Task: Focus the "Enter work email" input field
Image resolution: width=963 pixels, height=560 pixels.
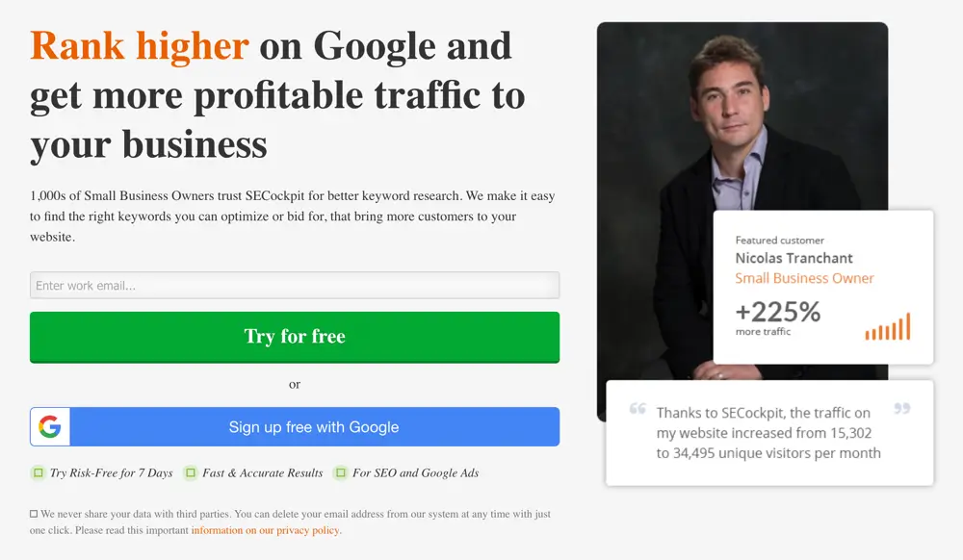Action: (x=295, y=286)
